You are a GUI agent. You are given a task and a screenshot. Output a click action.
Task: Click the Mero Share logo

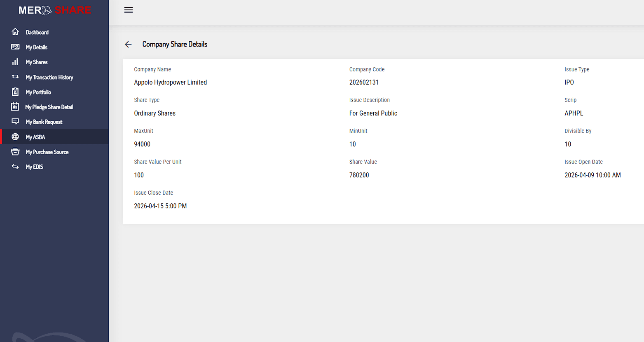[54, 10]
